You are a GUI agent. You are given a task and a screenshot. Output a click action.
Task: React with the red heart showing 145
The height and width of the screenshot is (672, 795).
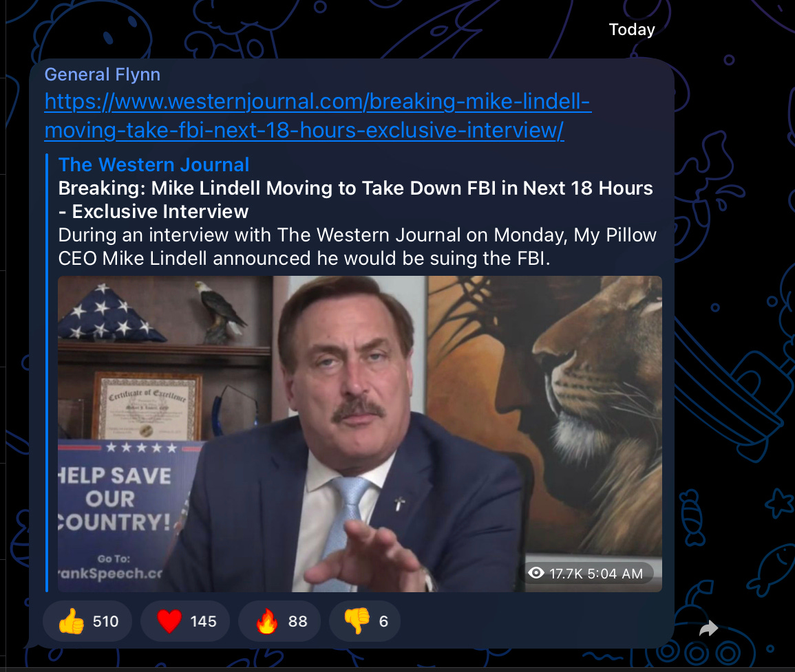(185, 621)
